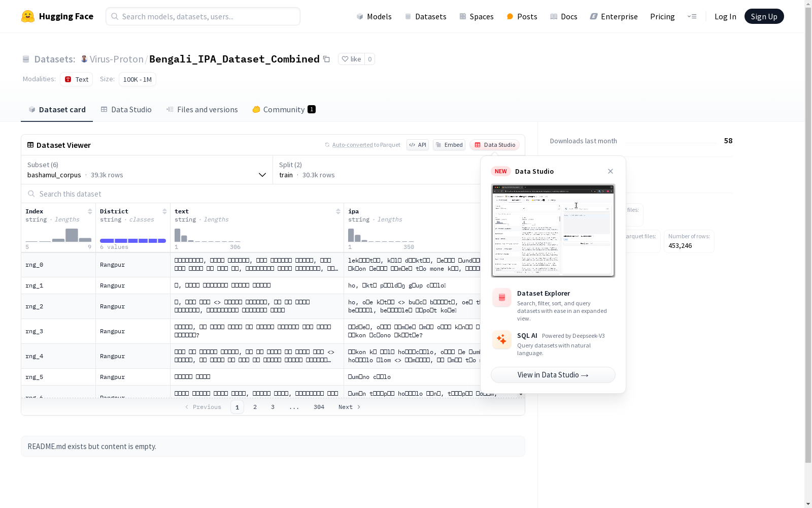
Task: Sort by the ipa column header
Action: 354,211
